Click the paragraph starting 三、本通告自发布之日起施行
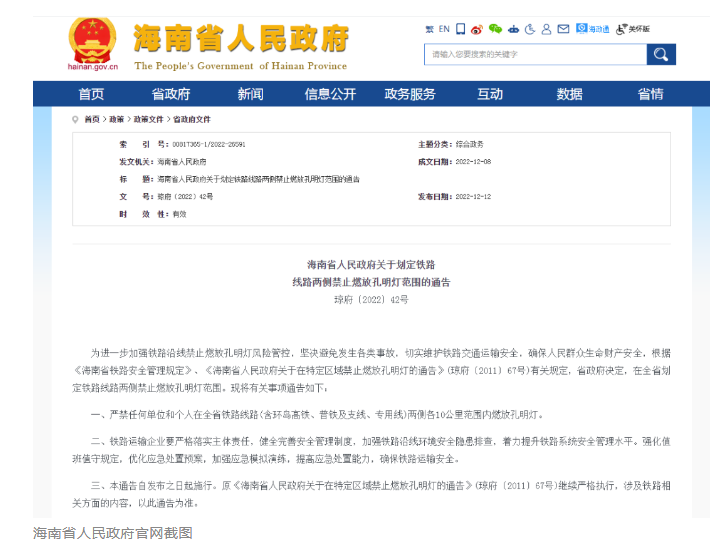This screenshot has width=723, height=551. (x=371, y=494)
